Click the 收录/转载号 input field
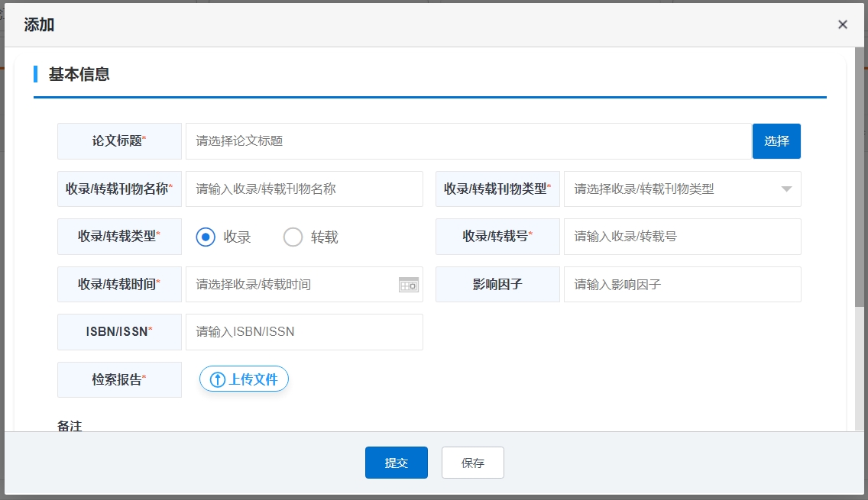This screenshot has height=500, width=868. [682, 237]
